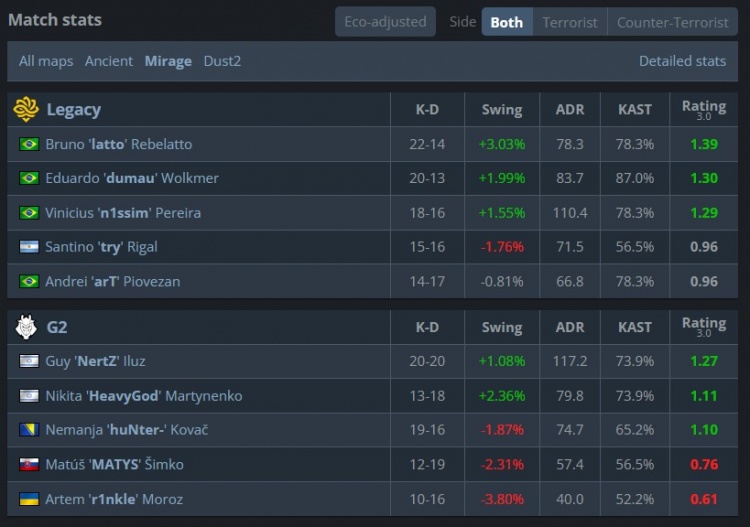Open Matúš 'MATYS' Šimko's profile
The image size is (750, 527).
(114, 464)
